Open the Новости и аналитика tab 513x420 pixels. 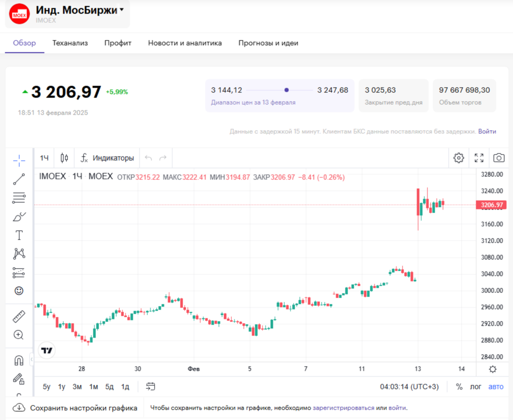(x=185, y=43)
